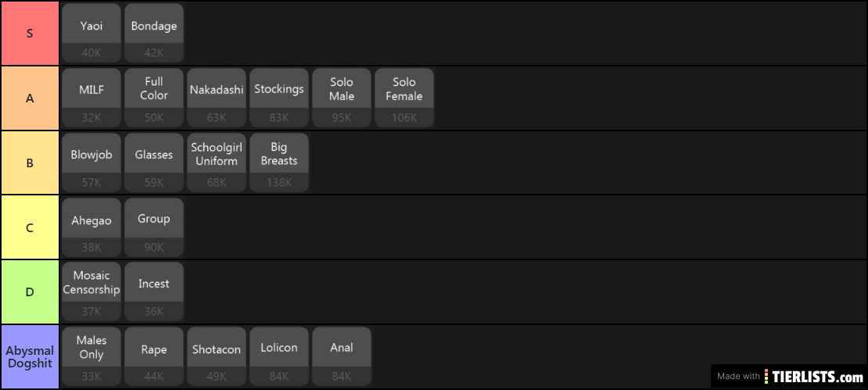Select the yellow C tier label
868x390 pixels.
pos(30,228)
